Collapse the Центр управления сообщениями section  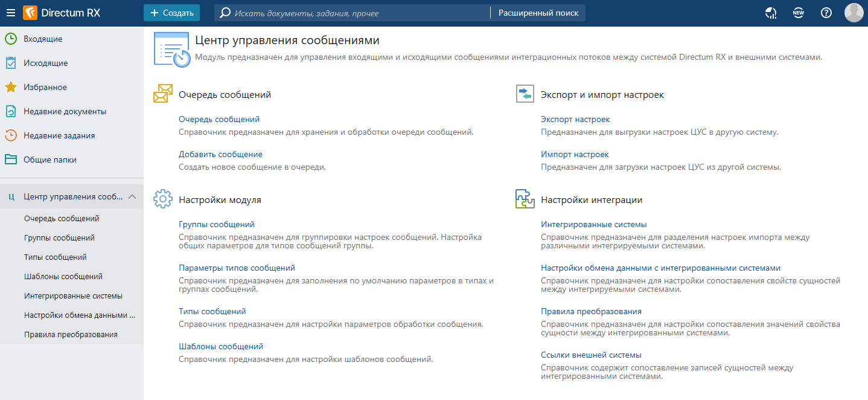pos(133,196)
